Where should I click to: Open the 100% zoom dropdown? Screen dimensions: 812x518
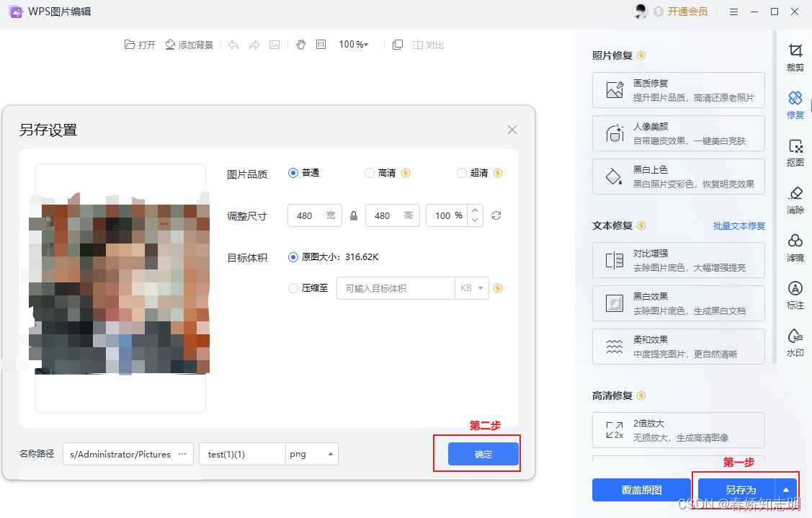click(354, 45)
